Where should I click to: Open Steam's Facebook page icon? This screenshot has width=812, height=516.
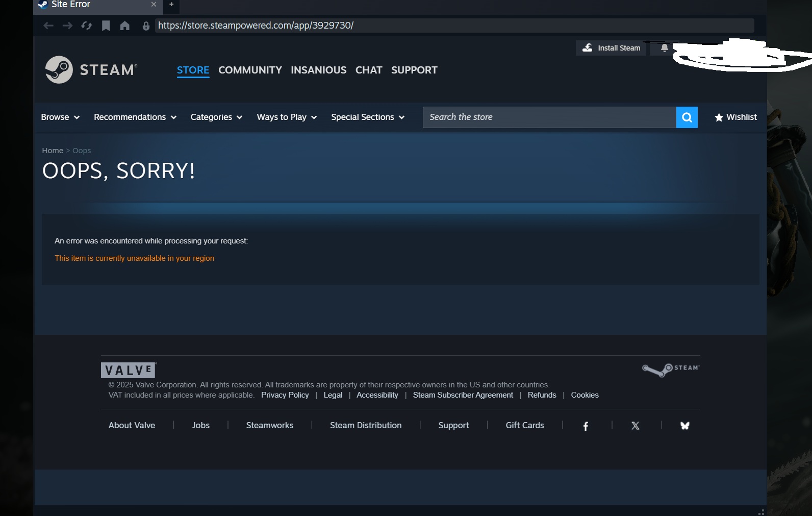pos(586,426)
